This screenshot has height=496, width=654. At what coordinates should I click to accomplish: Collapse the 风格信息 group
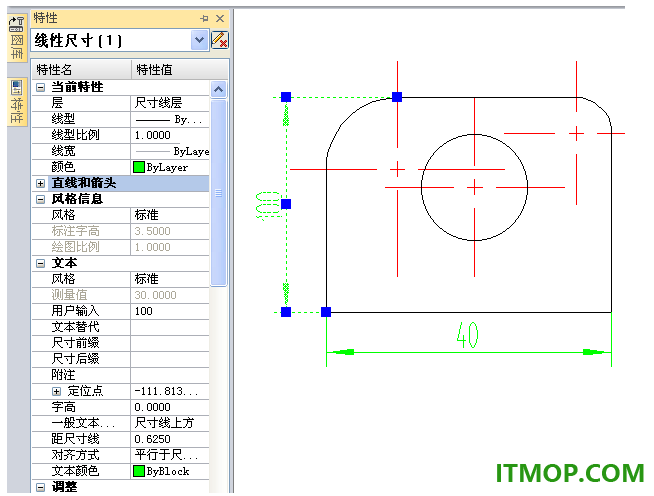coord(40,199)
